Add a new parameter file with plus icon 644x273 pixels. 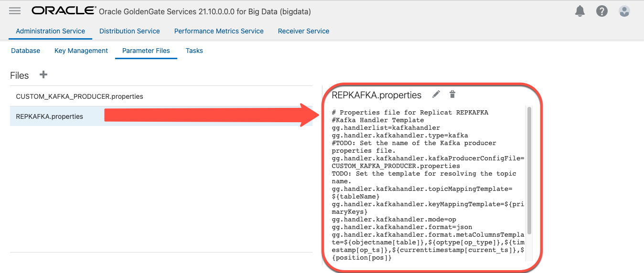[43, 74]
